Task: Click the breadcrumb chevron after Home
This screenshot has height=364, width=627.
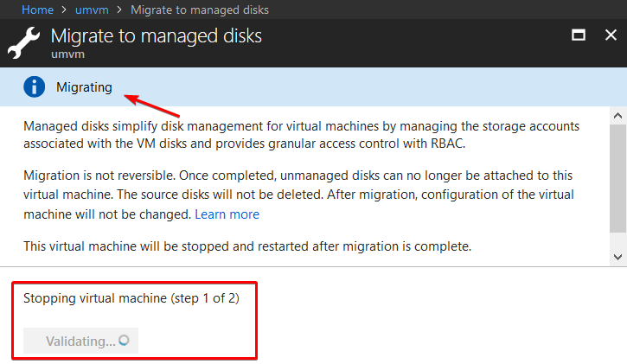Action: pyautogui.click(x=63, y=10)
